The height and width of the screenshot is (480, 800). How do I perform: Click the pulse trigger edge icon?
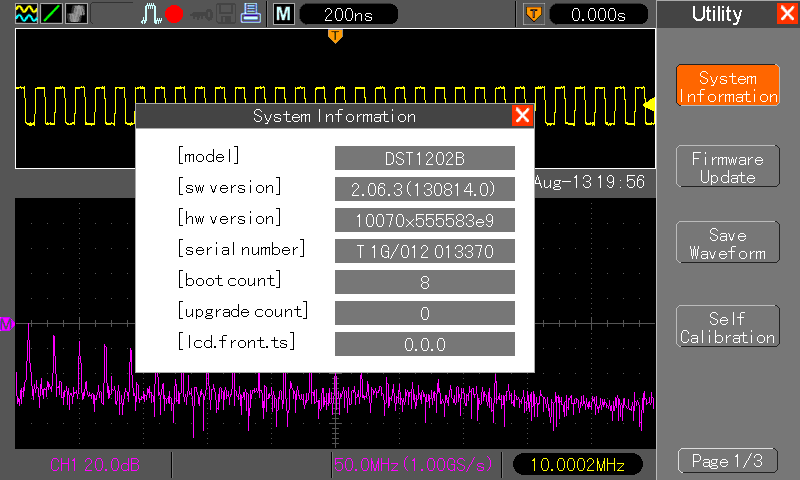[151, 13]
